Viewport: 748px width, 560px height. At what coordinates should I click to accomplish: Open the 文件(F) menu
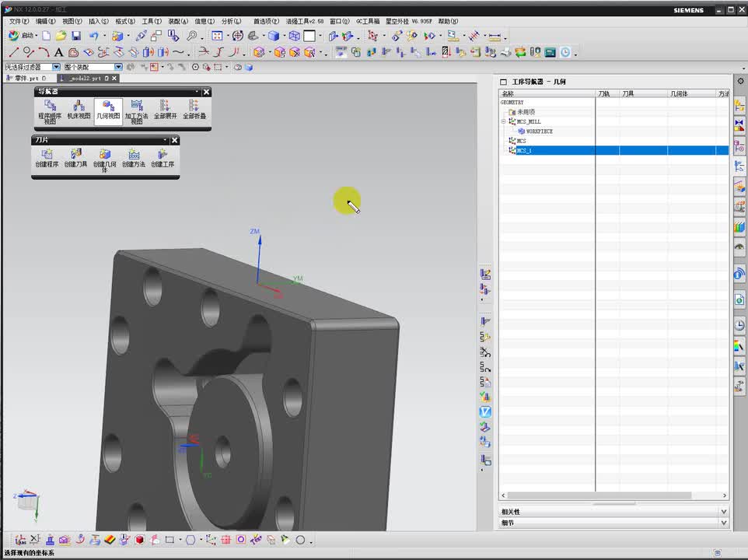19,22
